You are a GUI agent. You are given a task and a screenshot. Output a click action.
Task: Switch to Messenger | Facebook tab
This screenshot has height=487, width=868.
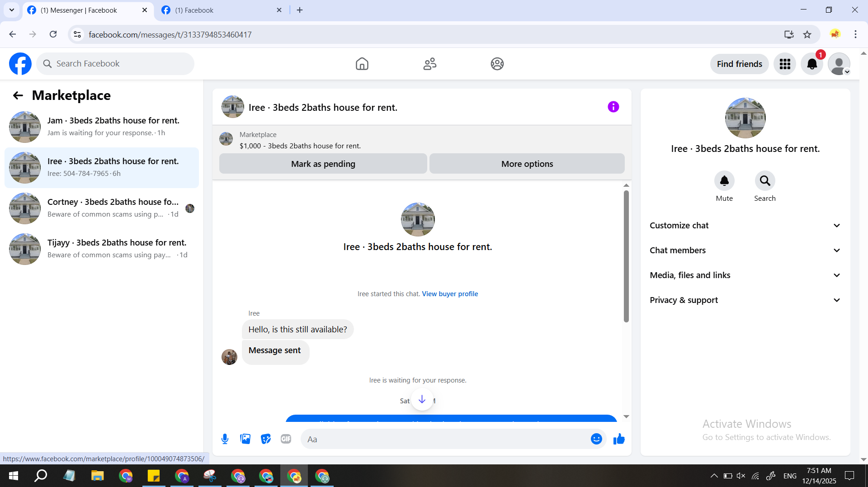pyautogui.click(x=87, y=10)
